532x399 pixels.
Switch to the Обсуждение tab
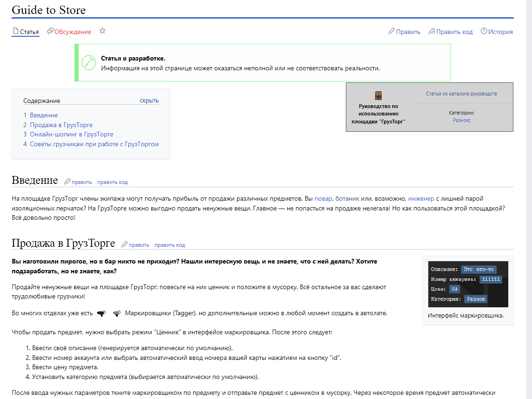[x=73, y=32]
